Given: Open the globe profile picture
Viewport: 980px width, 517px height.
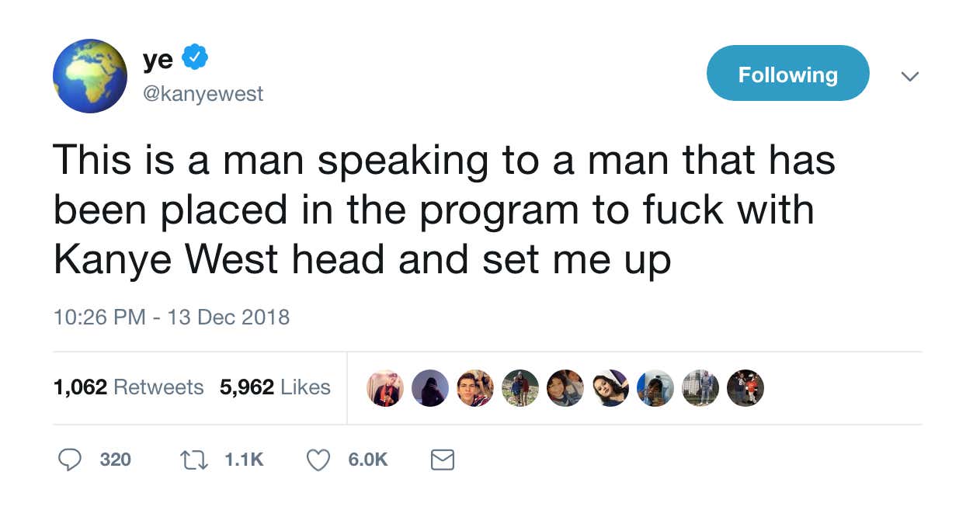Looking at the screenshot, I should [x=90, y=76].
